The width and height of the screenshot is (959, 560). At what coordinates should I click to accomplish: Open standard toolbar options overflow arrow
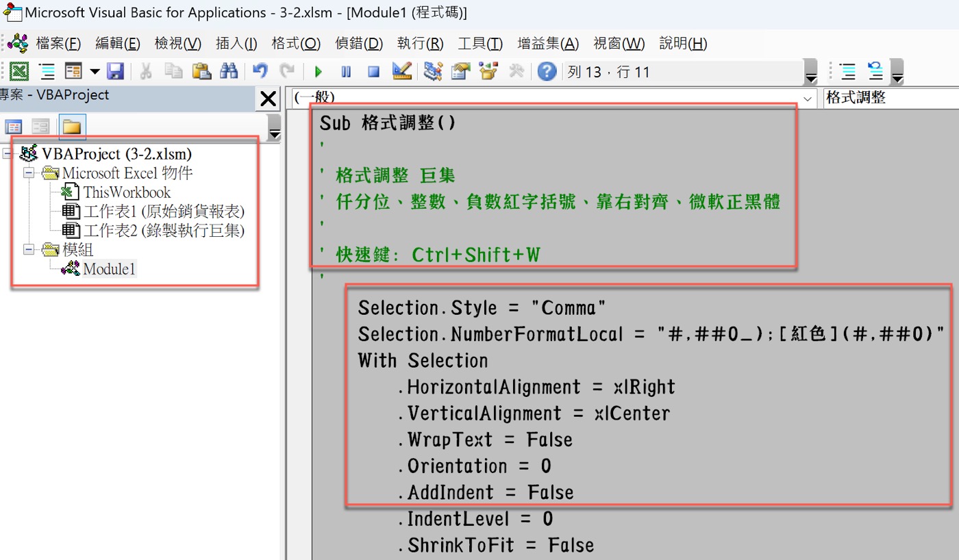point(811,73)
